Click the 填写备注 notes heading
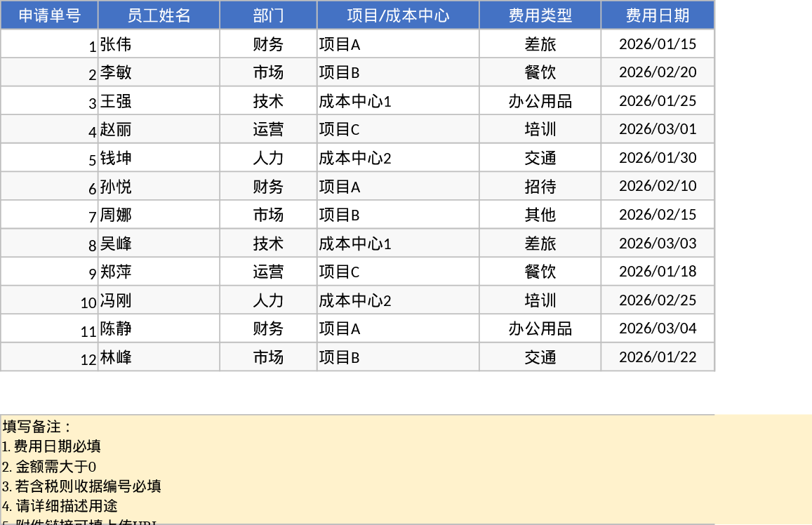The width and height of the screenshot is (812, 525). (38, 427)
